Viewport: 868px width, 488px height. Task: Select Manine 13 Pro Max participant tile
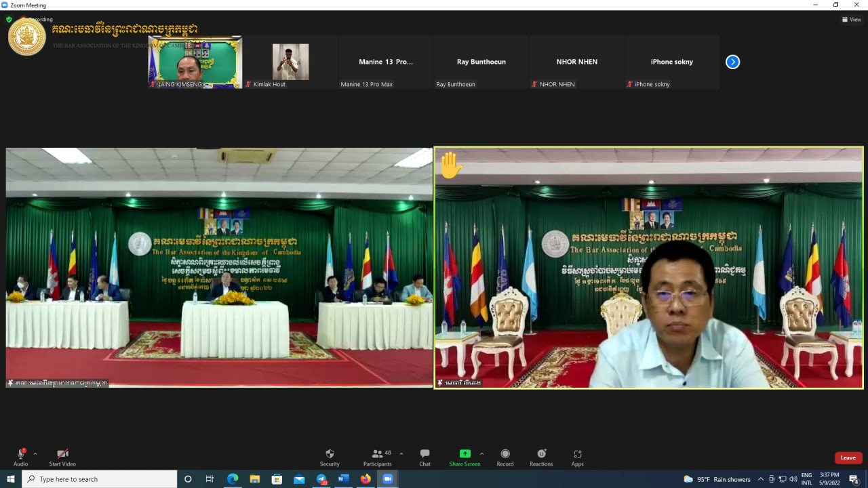click(386, 62)
